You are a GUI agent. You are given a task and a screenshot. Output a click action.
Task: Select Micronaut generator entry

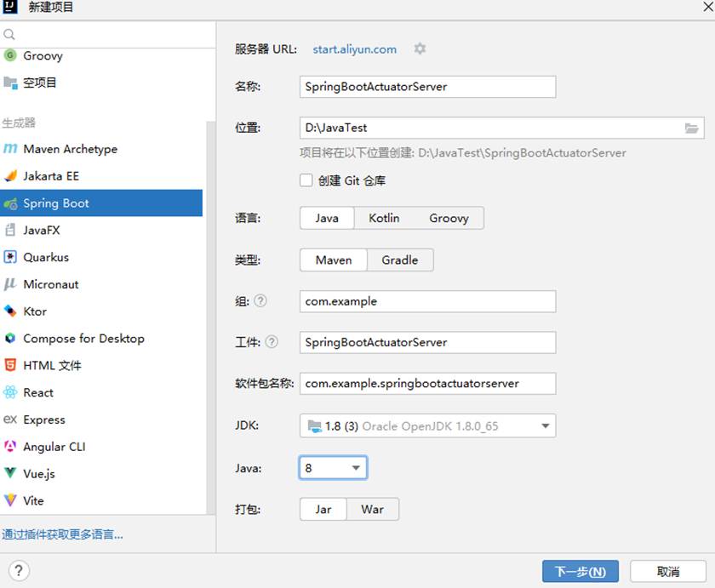point(101,284)
